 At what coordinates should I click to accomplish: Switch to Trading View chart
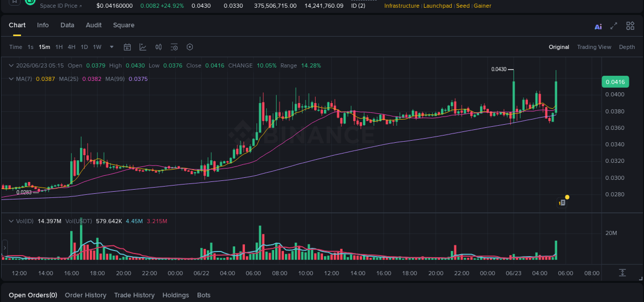[594, 47]
